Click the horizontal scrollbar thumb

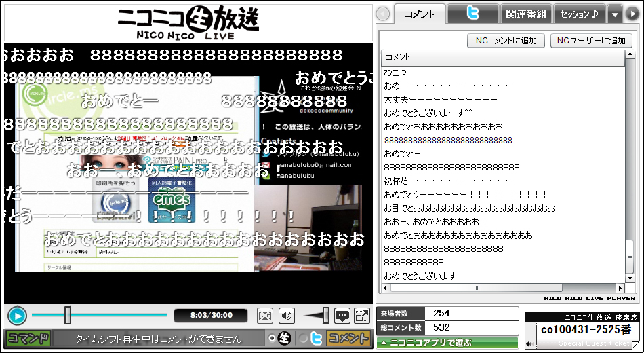(476, 288)
